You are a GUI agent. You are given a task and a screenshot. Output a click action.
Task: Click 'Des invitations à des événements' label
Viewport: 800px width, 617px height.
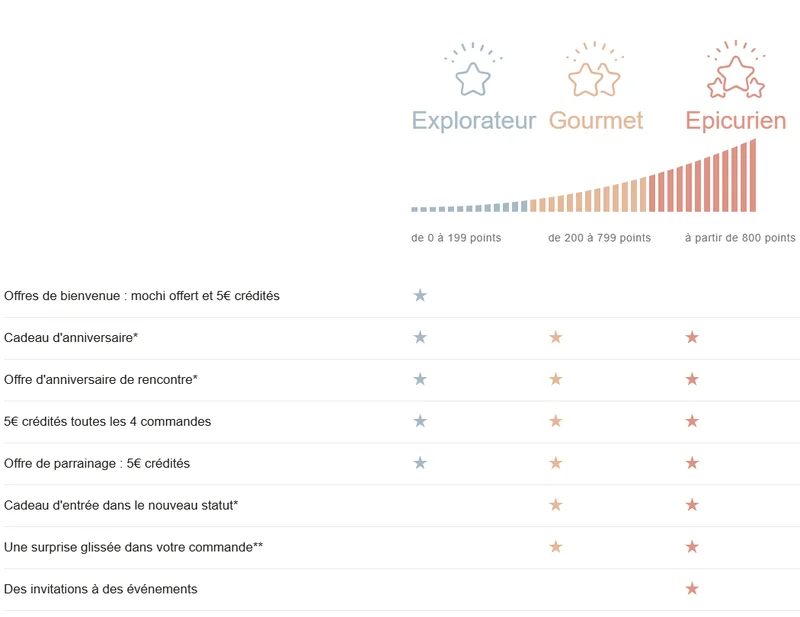coord(101,589)
